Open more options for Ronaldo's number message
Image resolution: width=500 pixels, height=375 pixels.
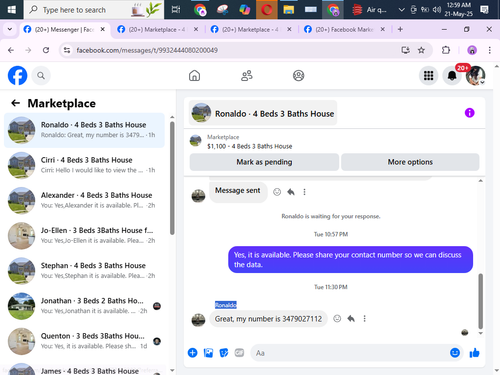(364, 319)
